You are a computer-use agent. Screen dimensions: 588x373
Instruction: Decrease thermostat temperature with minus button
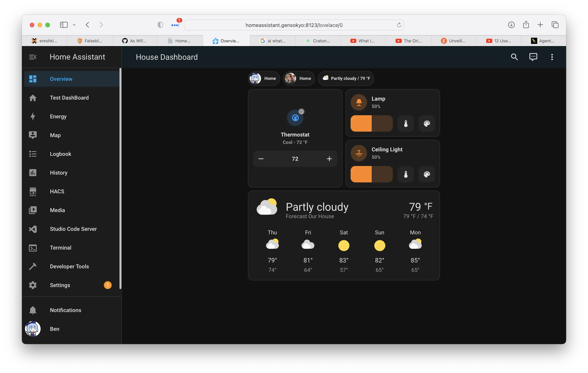point(261,159)
